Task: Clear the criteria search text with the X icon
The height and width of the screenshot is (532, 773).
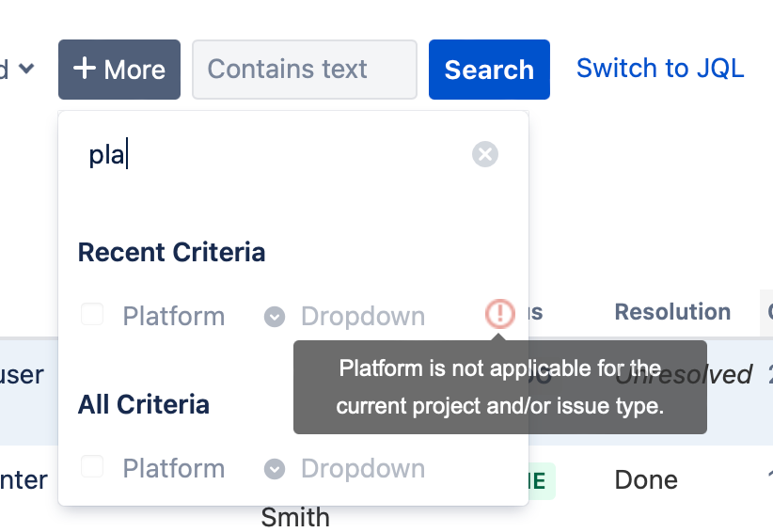Action: coord(485,154)
